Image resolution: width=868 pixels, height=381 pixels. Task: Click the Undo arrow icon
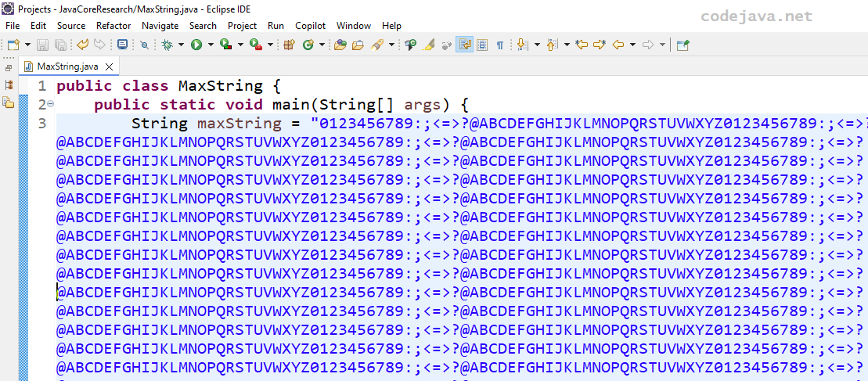point(82,45)
